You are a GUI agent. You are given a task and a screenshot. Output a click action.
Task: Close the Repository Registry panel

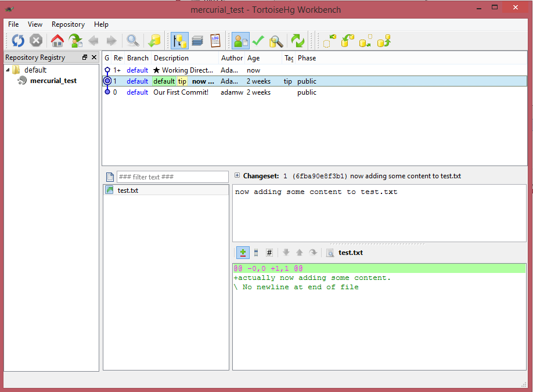click(x=94, y=57)
